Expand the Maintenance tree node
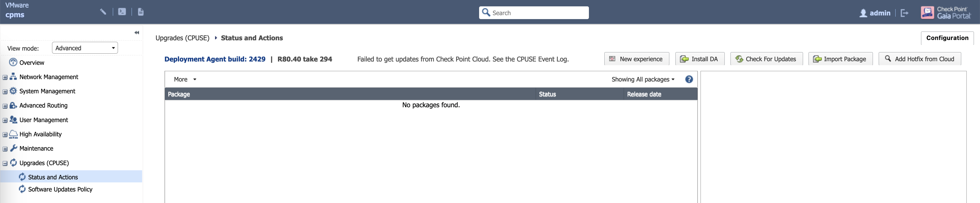The image size is (980, 203). [5, 149]
